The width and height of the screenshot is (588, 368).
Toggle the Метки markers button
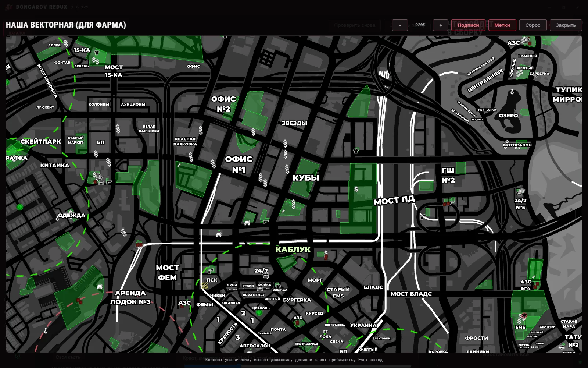click(x=502, y=25)
